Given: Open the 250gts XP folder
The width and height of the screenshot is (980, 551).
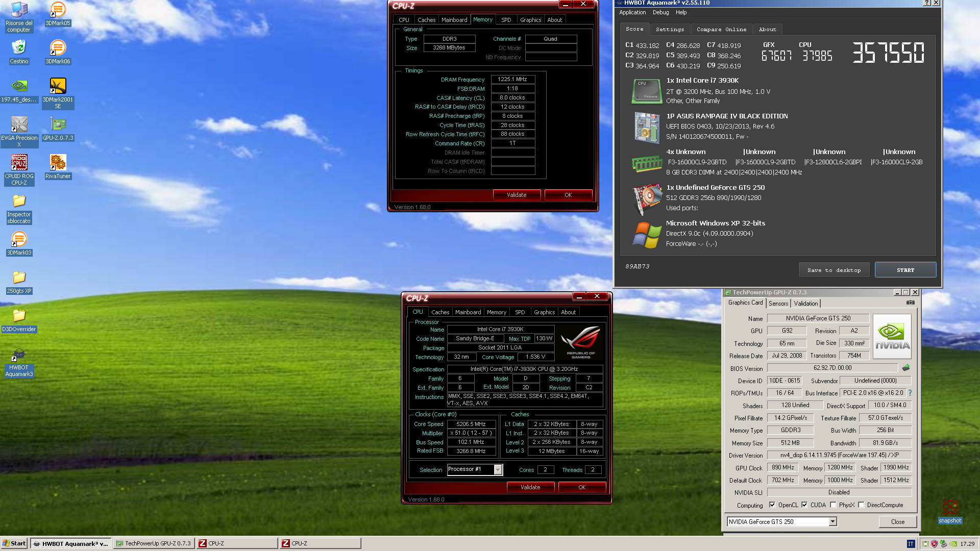Looking at the screenshot, I should [x=19, y=282].
